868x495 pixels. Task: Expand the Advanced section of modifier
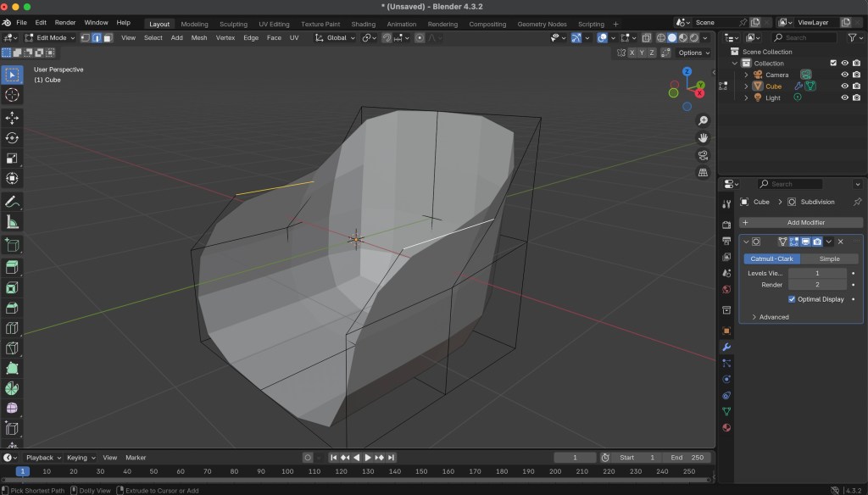click(773, 317)
